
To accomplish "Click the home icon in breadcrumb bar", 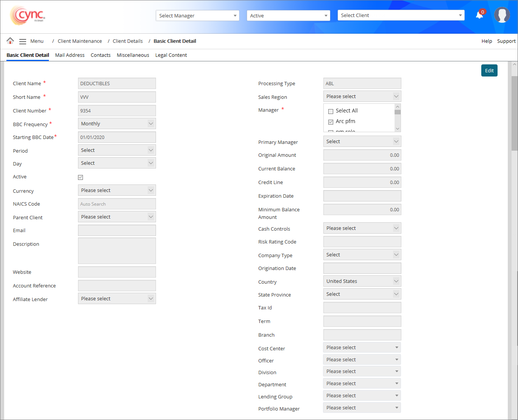I will 10,41.
